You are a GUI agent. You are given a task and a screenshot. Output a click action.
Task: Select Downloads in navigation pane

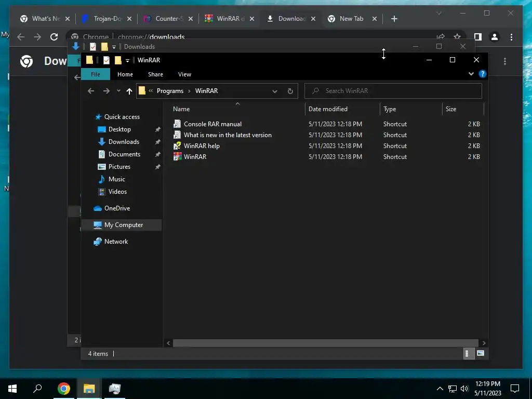coord(124,142)
